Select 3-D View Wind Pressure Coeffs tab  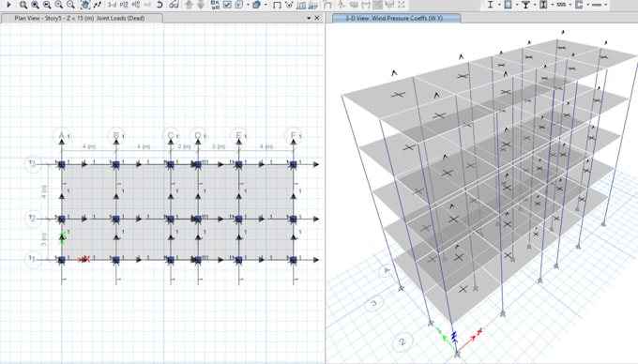[x=396, y=18]
